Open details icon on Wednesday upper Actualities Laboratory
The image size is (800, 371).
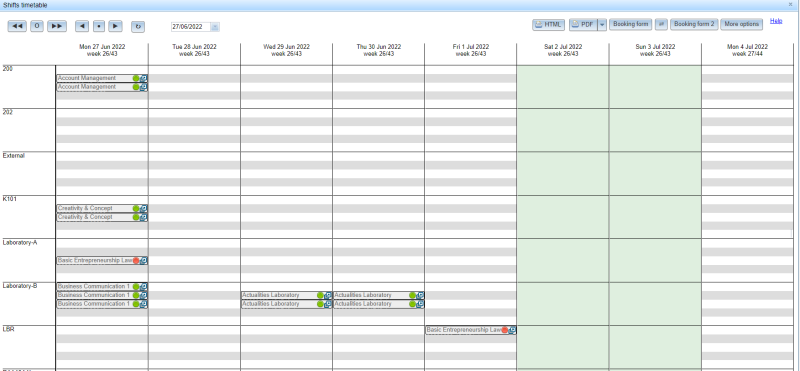click(328, 295)
